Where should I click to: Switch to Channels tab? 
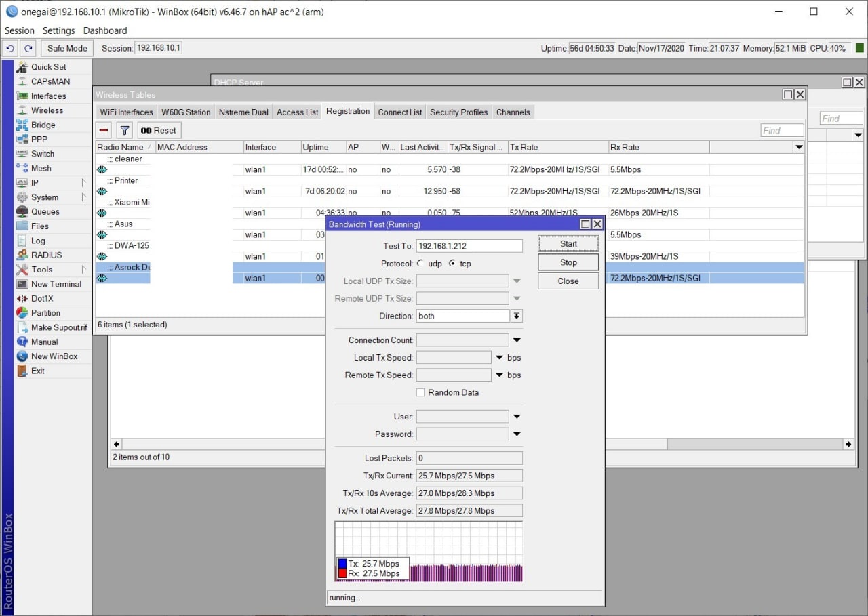[x=513, y=112]
